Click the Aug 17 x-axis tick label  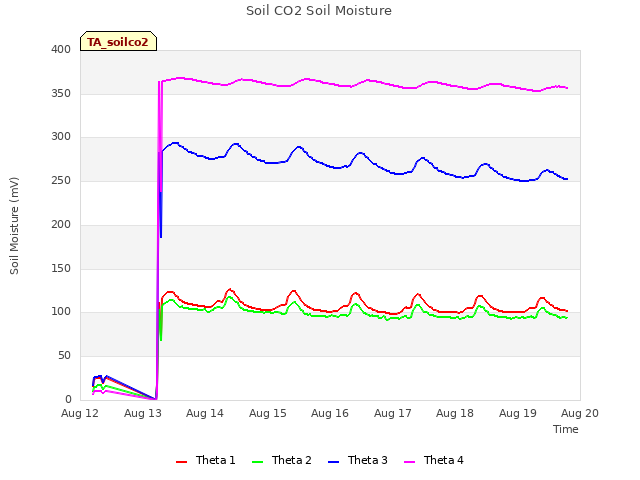[x=393, y=413]
